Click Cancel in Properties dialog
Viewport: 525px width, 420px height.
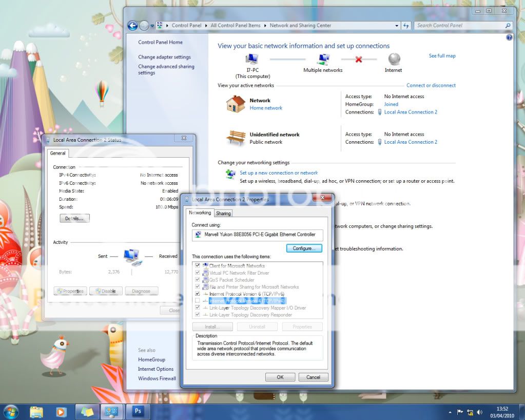[x=314, y=377]
